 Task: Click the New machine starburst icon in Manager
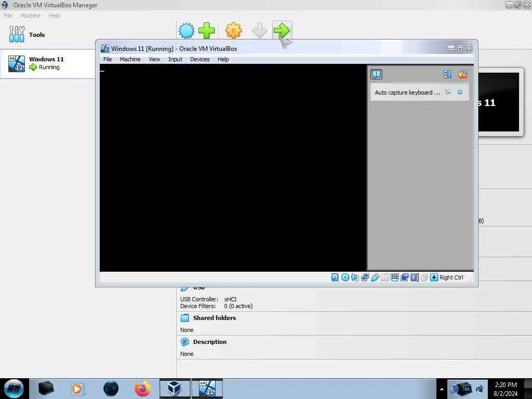[187, 31]
